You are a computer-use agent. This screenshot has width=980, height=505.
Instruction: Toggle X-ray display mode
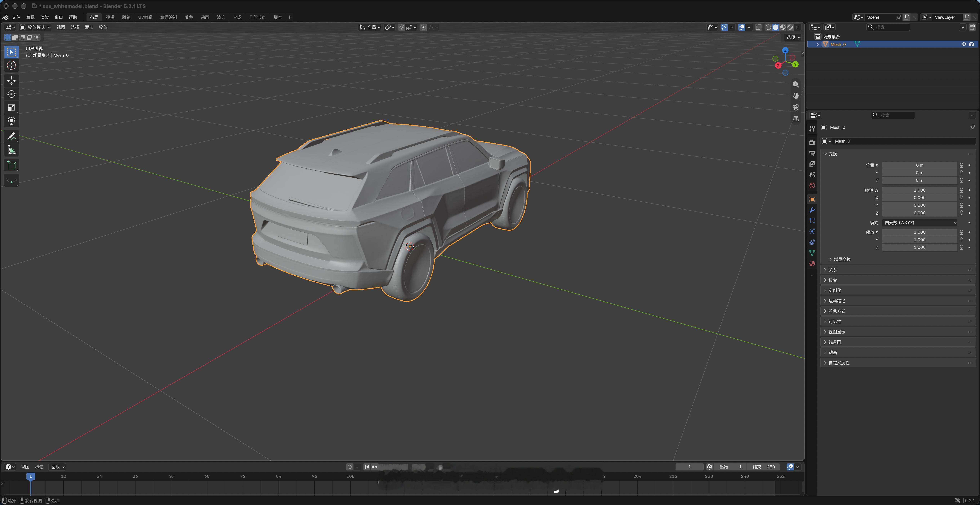758,27
